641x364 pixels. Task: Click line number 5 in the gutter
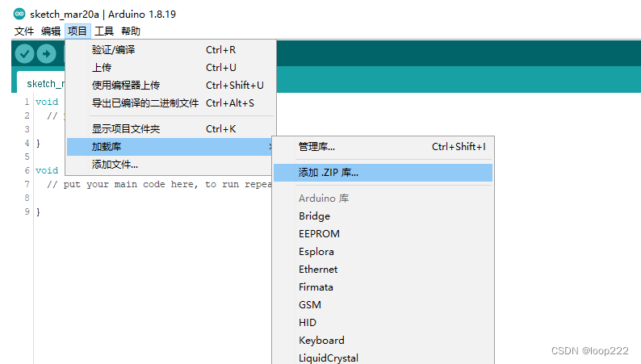pos(27,157)
